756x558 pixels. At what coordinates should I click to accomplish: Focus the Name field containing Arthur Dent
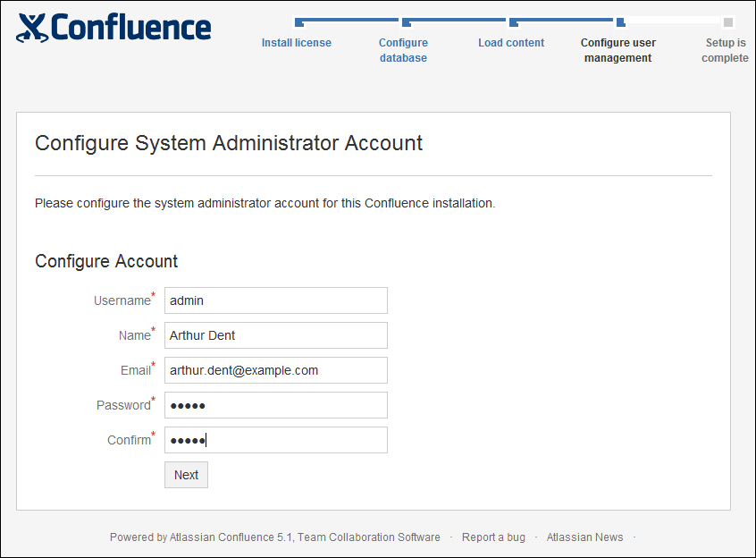(x=276, y=335)
